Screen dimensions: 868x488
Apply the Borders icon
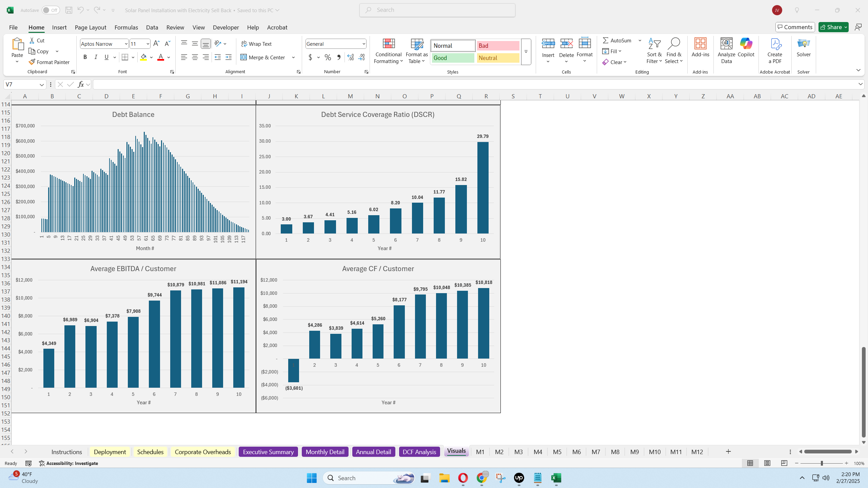click(x=125, y=57)
